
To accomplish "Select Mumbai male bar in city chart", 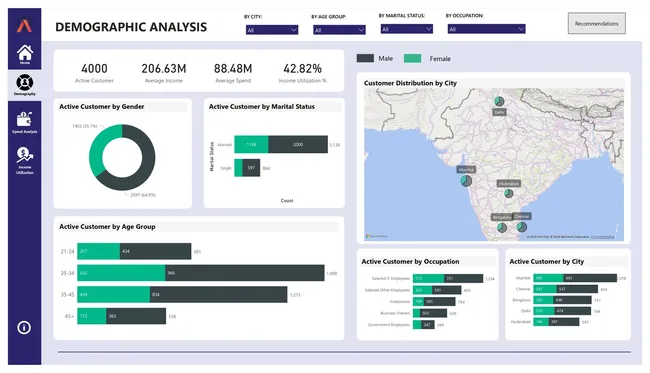I will pyautogui.click(x=590, y=278).
